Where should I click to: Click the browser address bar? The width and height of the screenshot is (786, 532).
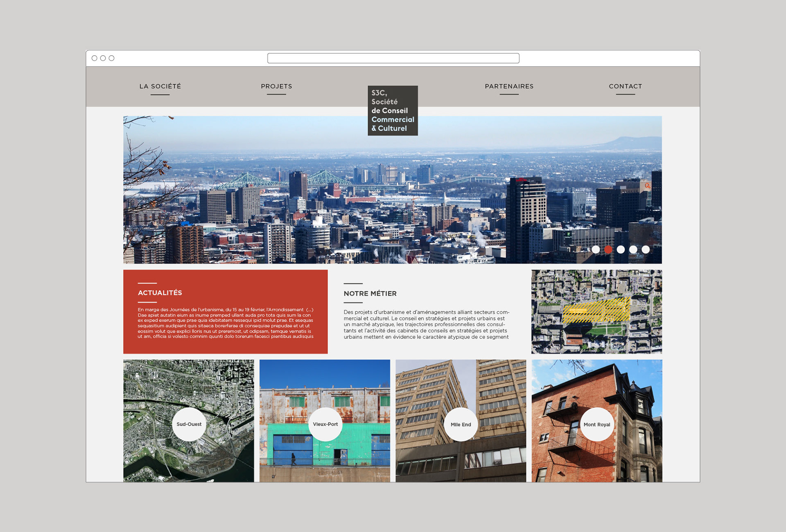[393, 58]
